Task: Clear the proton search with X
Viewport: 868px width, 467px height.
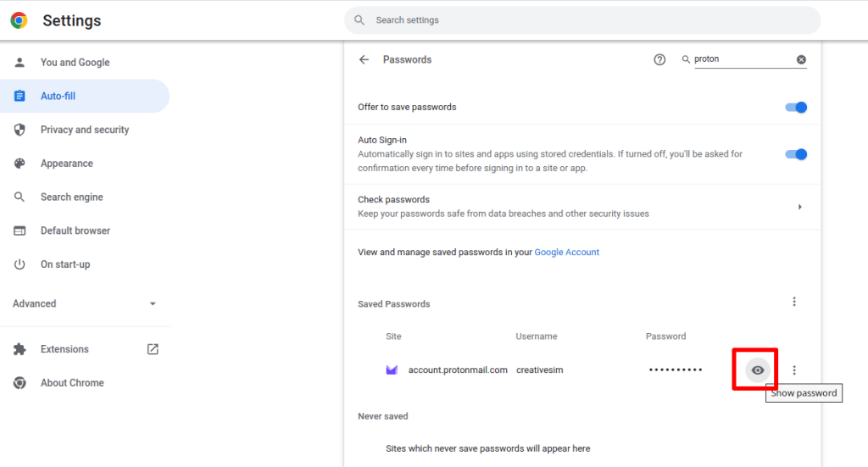Action: 801,60
